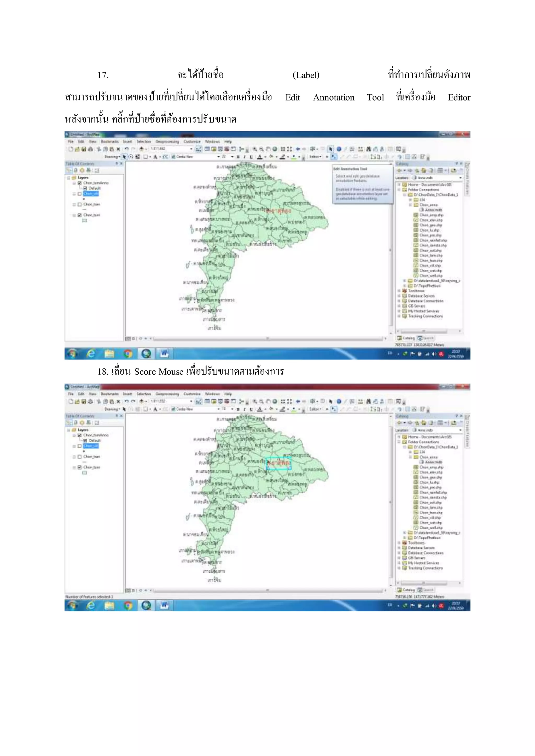This screenshot has width=535, height=756.
Task: Click the Undo arrow in the lower ArcMap toolbar
Action: point(126,401)
